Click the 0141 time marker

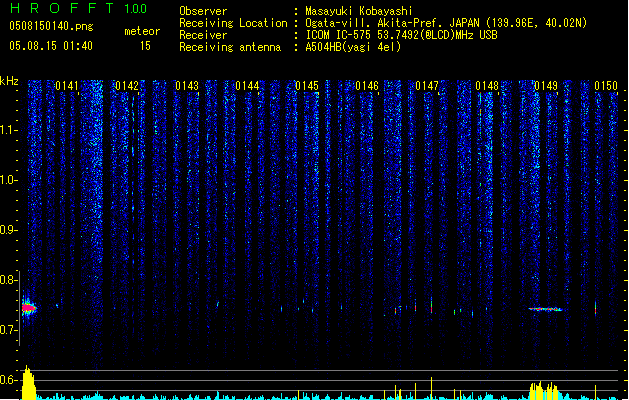coord(67,86)
